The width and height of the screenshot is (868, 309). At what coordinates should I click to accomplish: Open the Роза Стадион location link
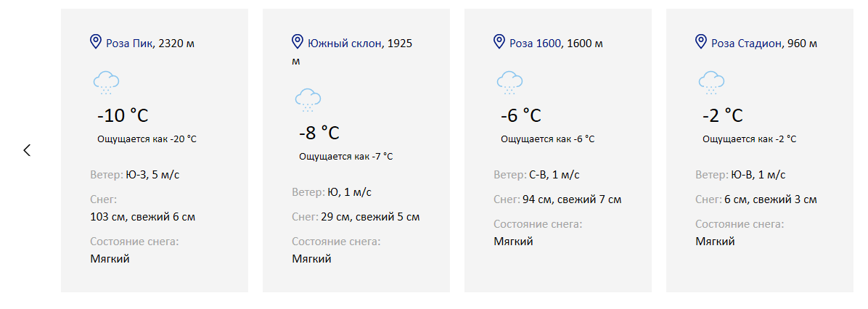[746, 43]
